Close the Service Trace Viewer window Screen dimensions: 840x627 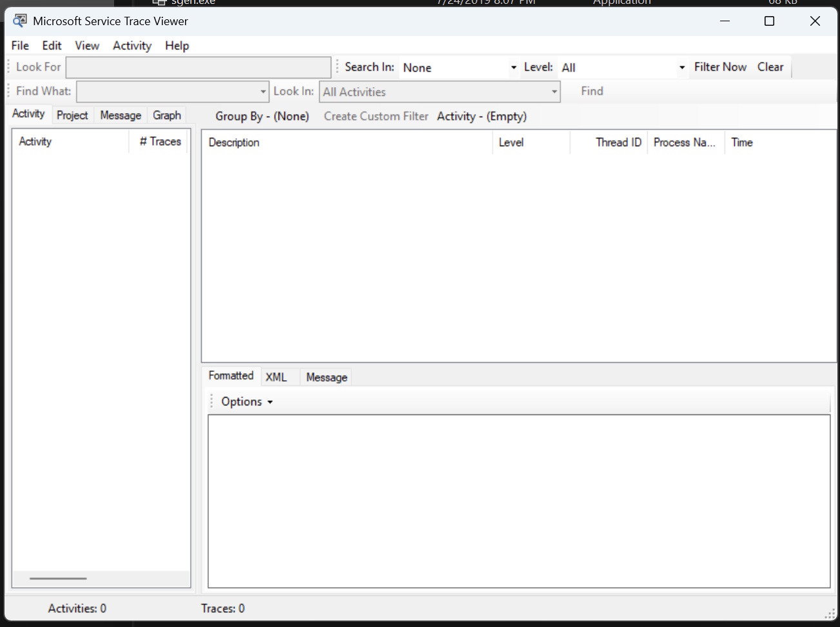coord(815,21)
